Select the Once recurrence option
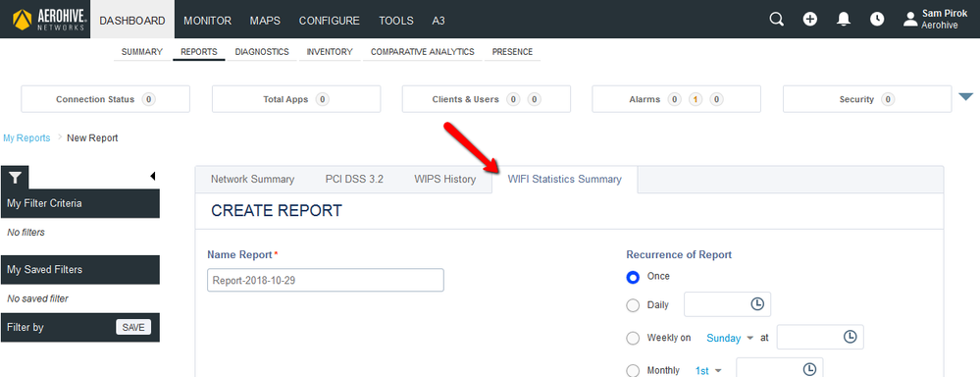 [x=633, y=277]
